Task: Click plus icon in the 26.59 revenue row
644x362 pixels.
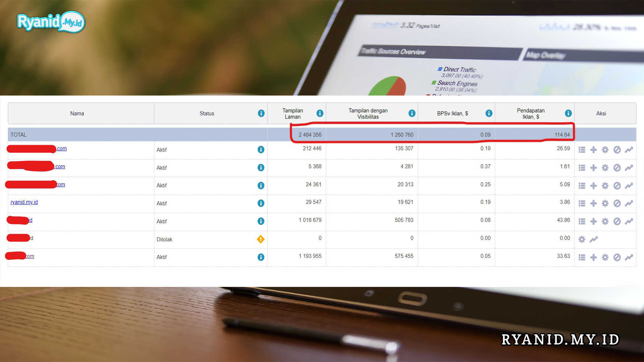Action: coord(593,150)
